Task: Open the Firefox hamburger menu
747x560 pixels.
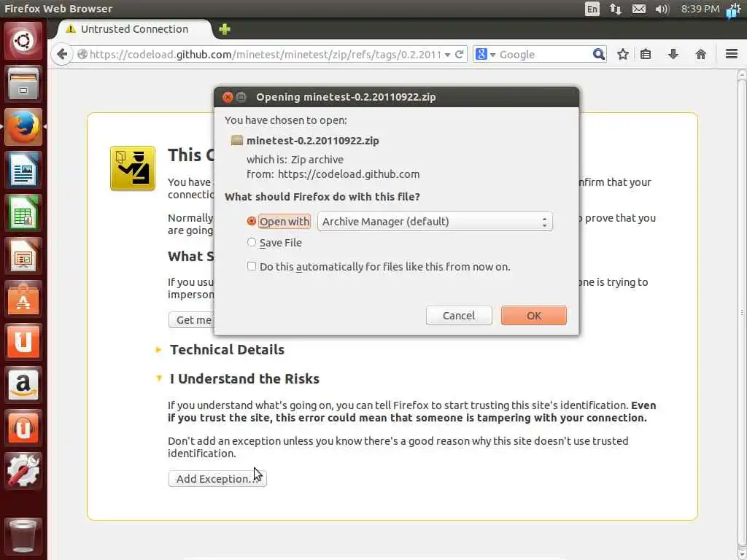Action: pos(731,54)
